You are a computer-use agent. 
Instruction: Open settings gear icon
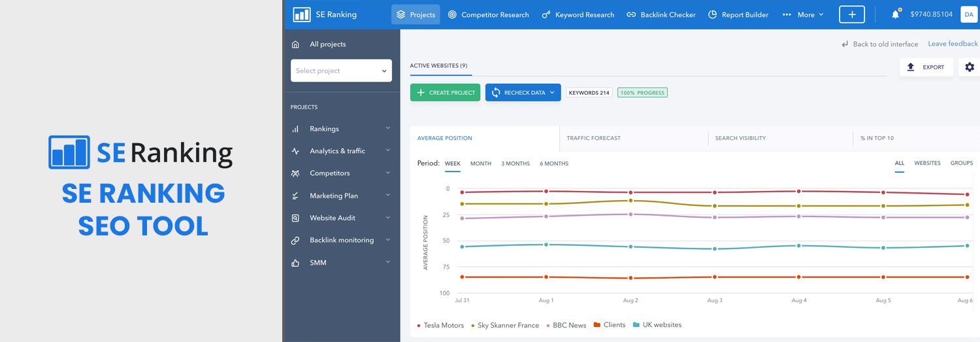point(970,67)
